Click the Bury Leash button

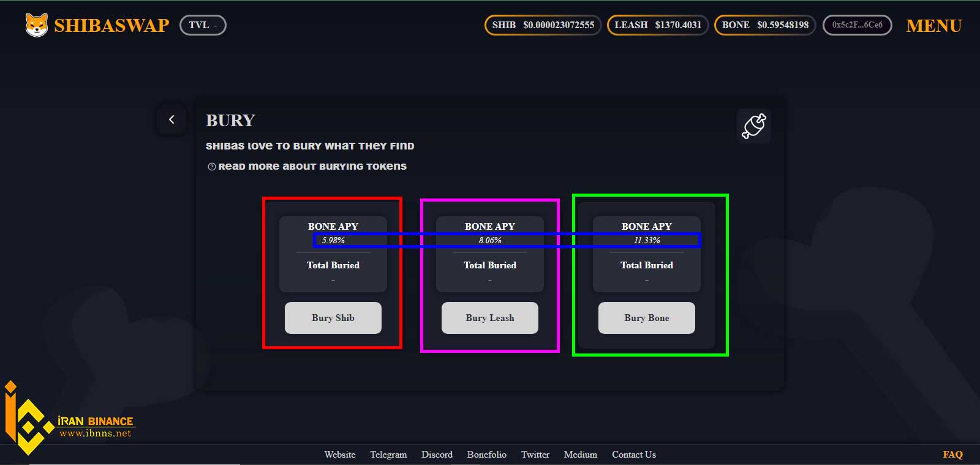(490, 318)
